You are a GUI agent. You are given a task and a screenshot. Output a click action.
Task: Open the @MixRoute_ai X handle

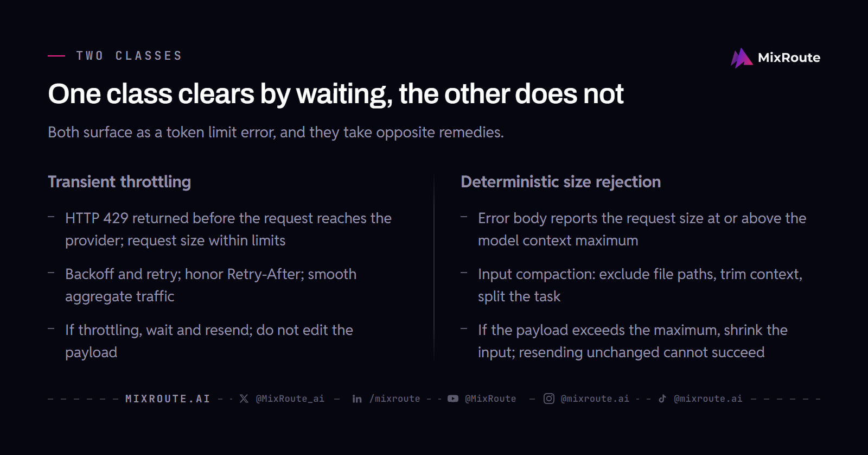pos(290,399)
